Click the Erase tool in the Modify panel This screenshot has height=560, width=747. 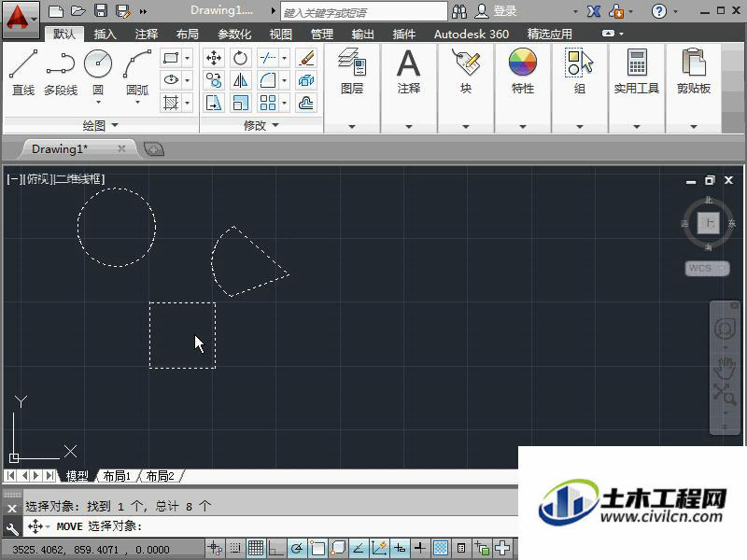pyautogui.click(x=306, y=58)
